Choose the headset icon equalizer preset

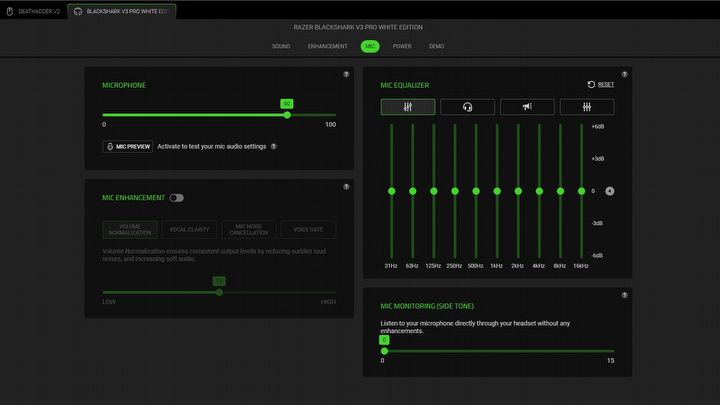467,107
